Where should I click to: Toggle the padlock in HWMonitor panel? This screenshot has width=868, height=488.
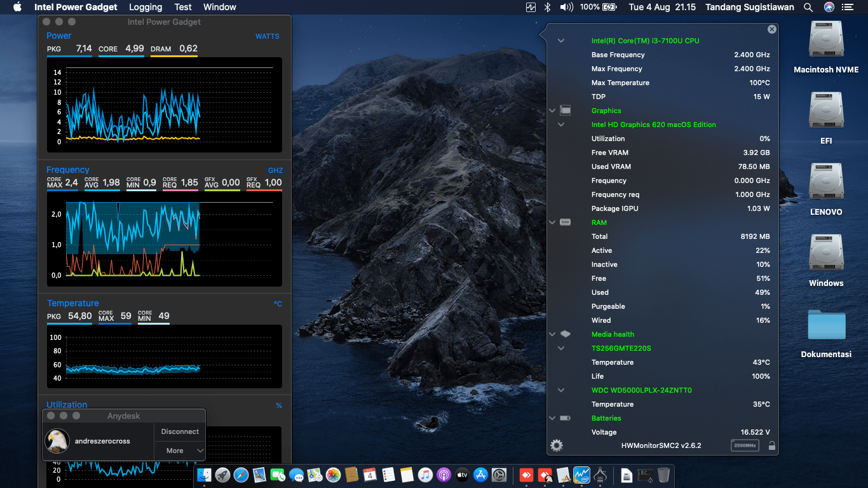point(772,445)
